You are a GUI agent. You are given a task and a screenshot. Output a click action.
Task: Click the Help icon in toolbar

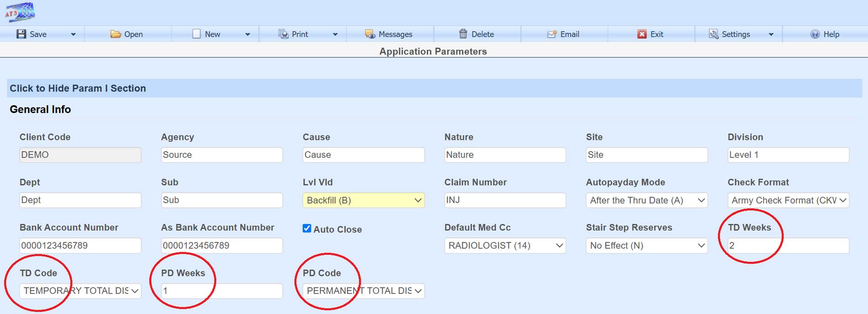click(x=815, y=34)
